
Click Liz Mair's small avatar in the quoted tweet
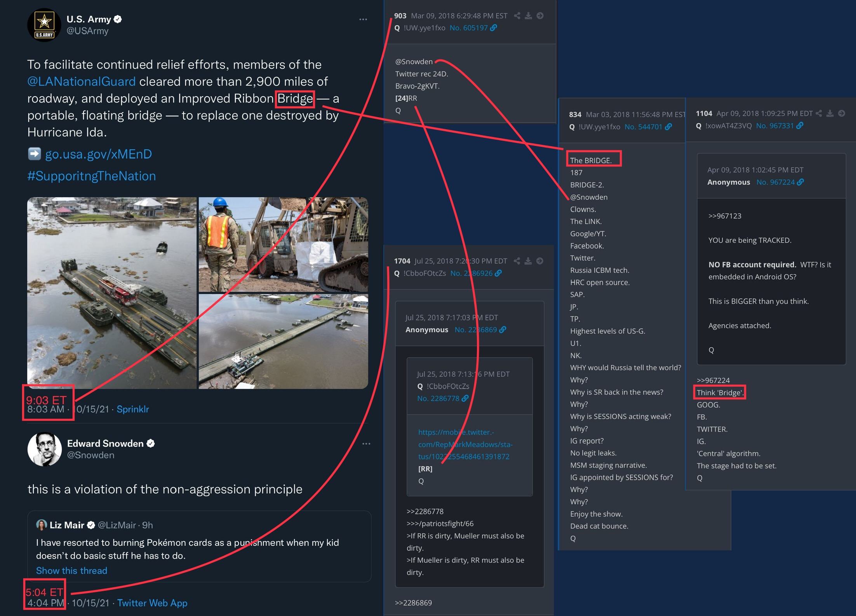pos(41,525)
